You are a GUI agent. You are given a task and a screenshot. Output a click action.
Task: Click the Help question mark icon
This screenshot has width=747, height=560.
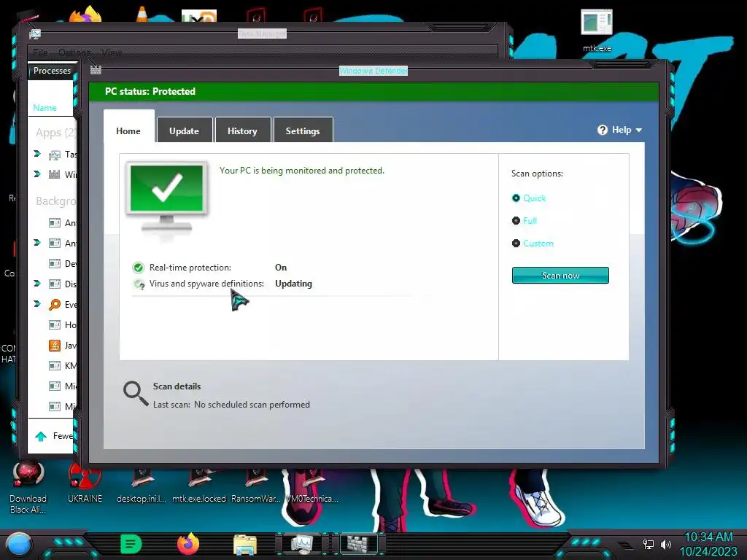click(x=603, y=130)
